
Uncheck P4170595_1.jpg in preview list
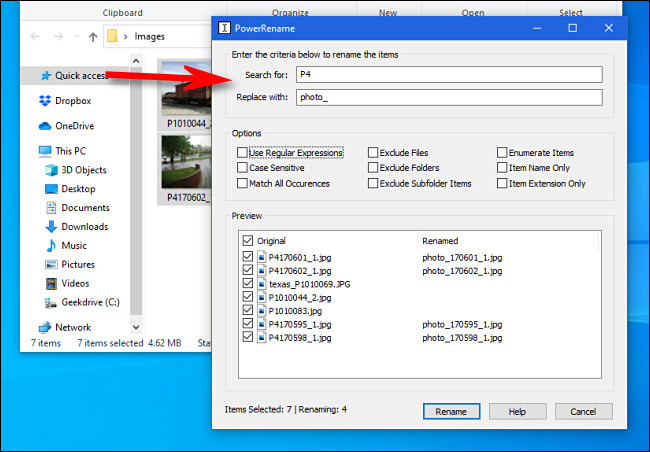pos(248,323)
